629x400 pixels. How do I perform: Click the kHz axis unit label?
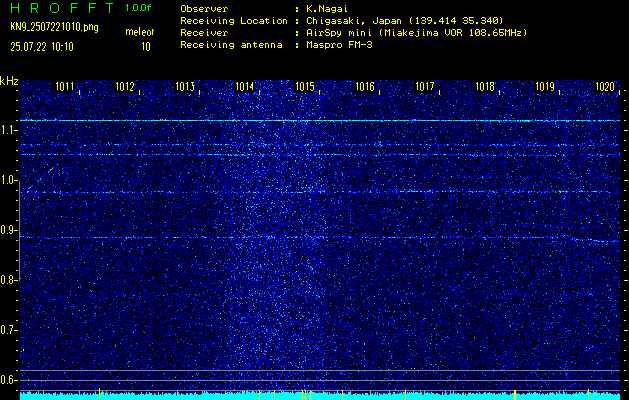click(9, 81)
